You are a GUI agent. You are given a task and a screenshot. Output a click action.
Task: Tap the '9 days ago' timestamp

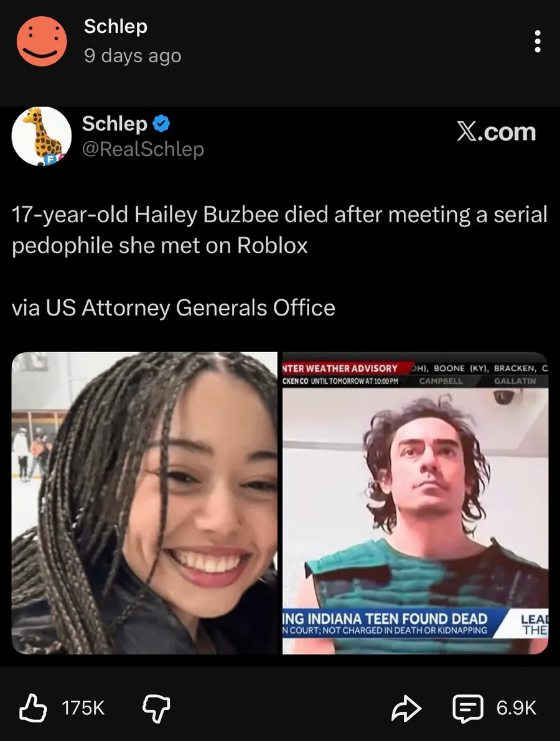coord(133,56)
